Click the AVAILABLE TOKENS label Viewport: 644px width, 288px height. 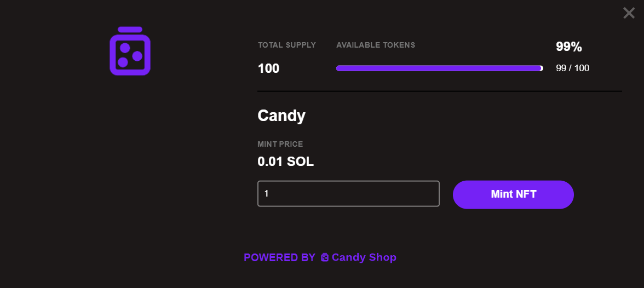[x=376, y=45]
